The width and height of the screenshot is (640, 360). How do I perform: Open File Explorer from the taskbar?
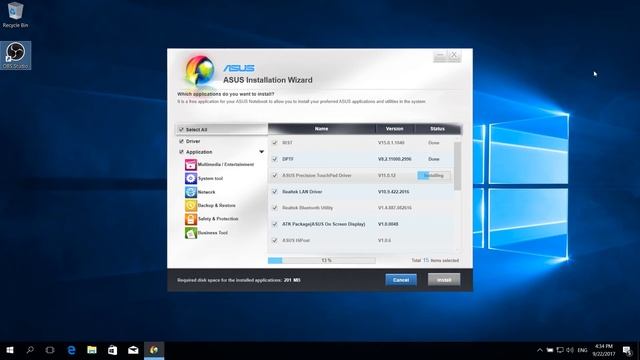(x=92, y=350)
